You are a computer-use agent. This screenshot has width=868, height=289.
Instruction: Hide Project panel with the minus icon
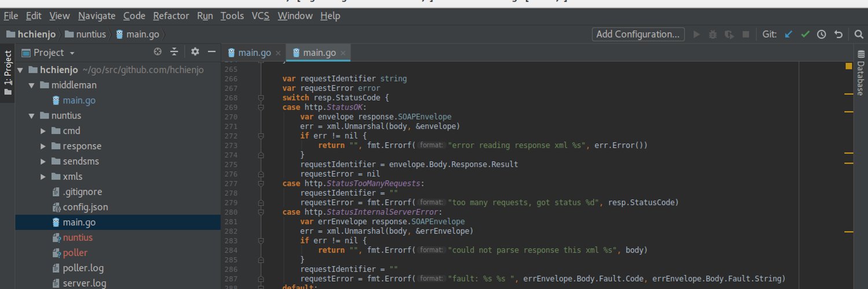coord(211,52)
